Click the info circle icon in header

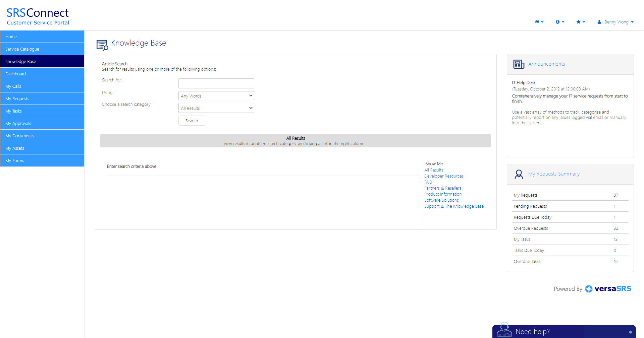559,22
